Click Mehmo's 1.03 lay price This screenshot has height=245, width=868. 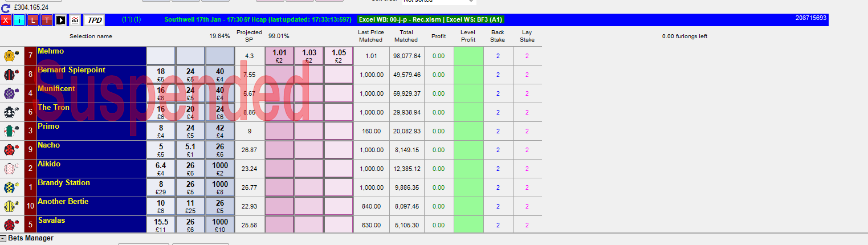[309, 56]
